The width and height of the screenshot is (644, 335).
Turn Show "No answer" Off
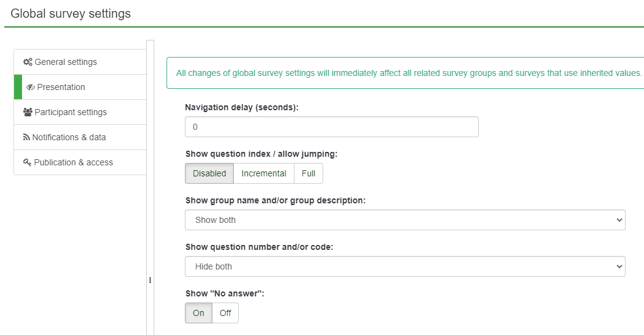tap(225, 313)
